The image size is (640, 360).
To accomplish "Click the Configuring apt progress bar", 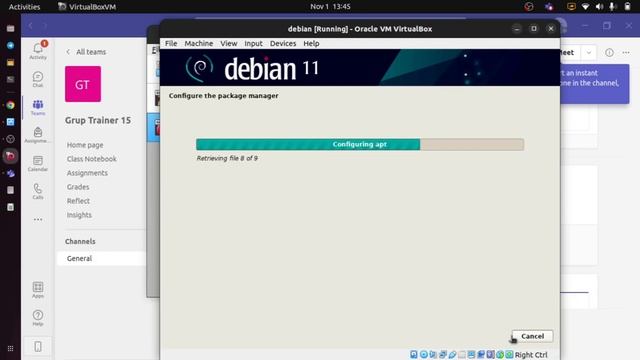I will [x=360, y=144].
